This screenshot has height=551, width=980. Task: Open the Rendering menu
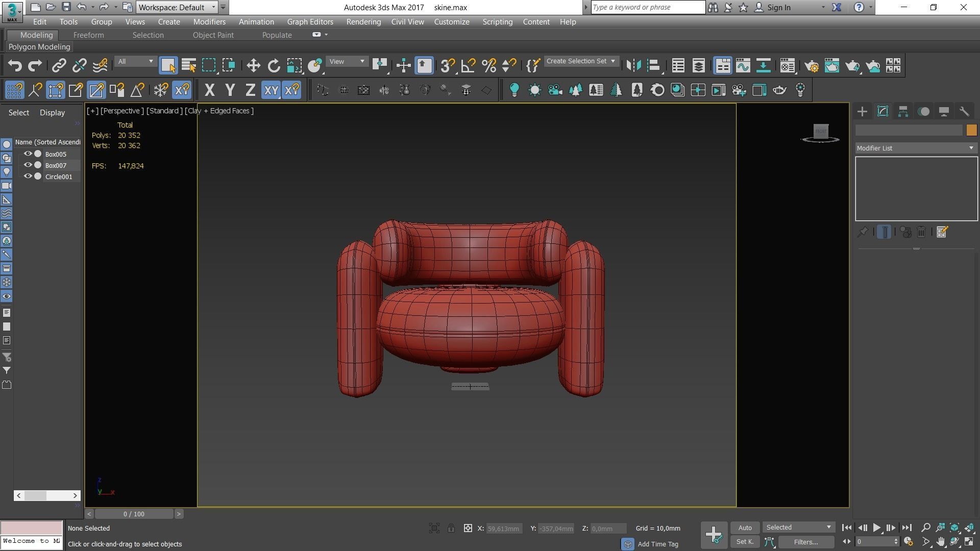pos(363,22)
